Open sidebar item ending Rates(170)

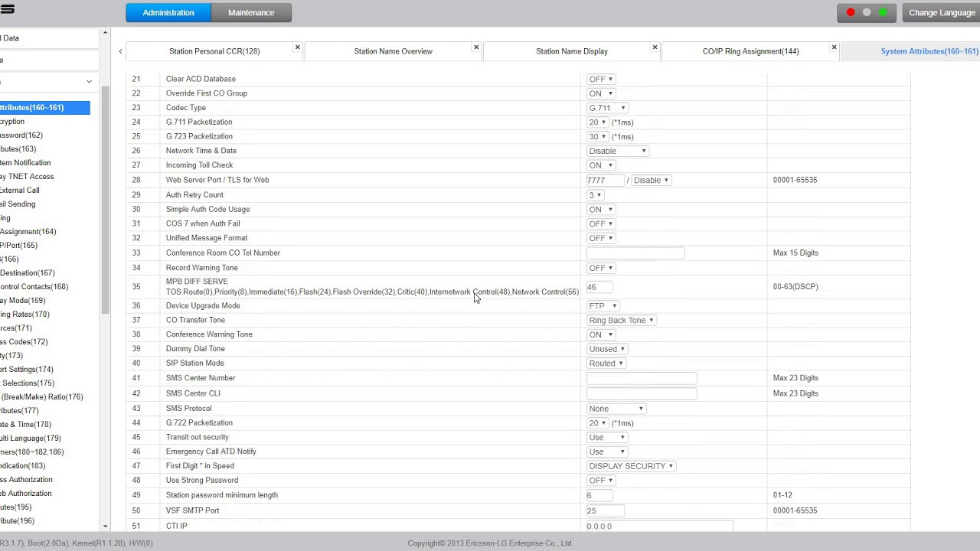[x=24, y=315]
